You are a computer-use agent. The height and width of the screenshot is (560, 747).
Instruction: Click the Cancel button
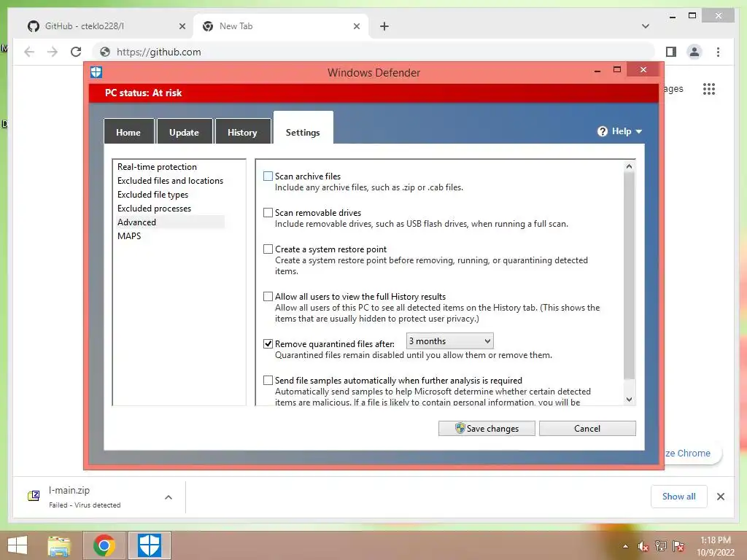point(587,428)
